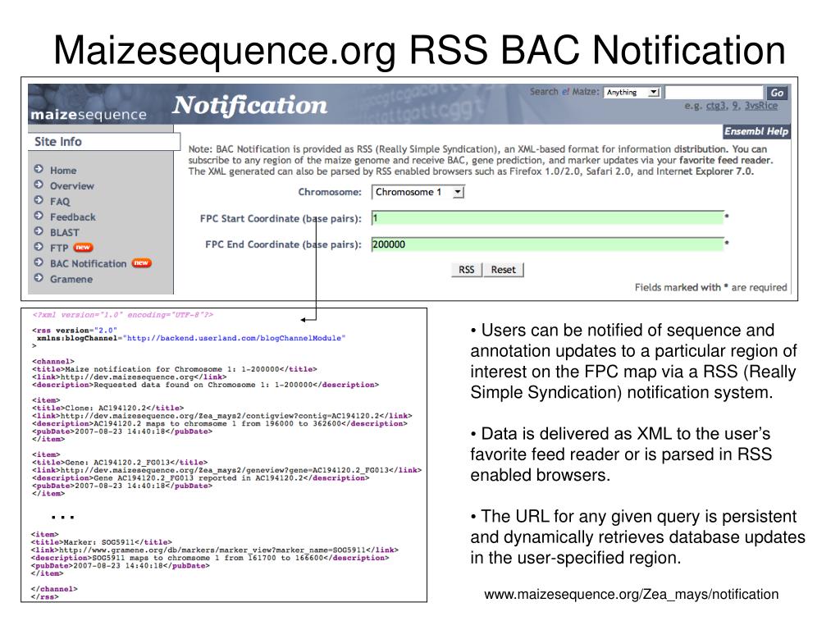Click the Ensembl Help button
Viewport: 840px width, 630px height.
(x=756, y=131)
